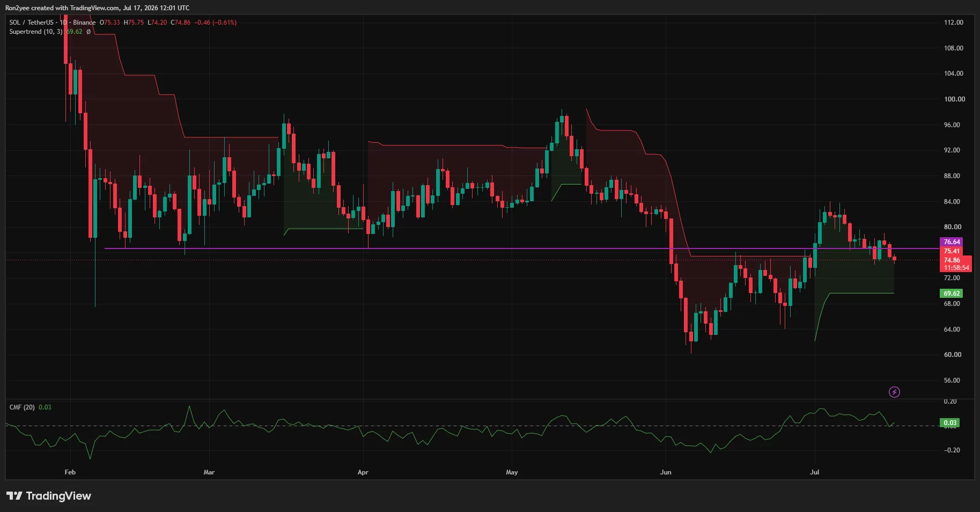Click the May label on time axis
980x512 pixels.
coord(512,472)
